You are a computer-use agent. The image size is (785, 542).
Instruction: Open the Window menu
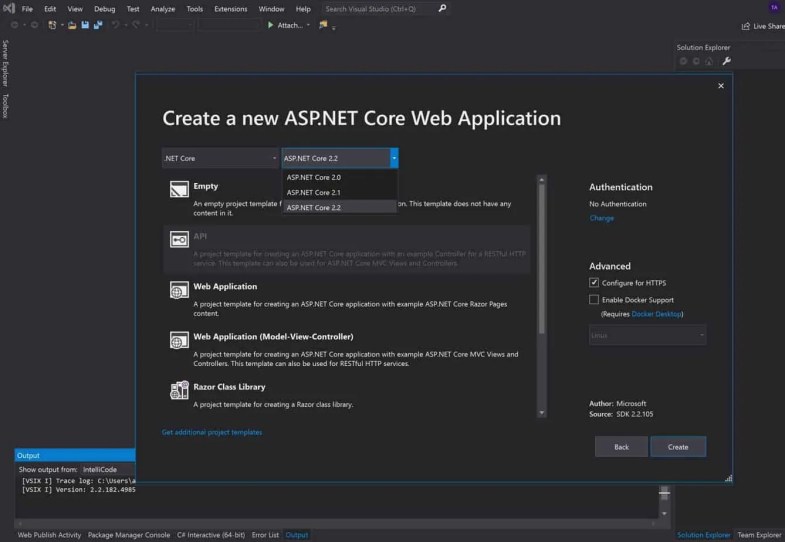[271, 9]
